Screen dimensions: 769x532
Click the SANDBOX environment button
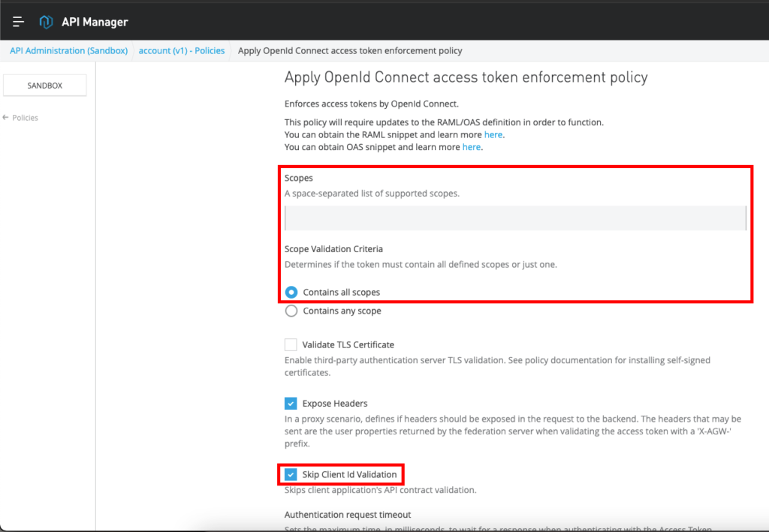pos(45,86)
